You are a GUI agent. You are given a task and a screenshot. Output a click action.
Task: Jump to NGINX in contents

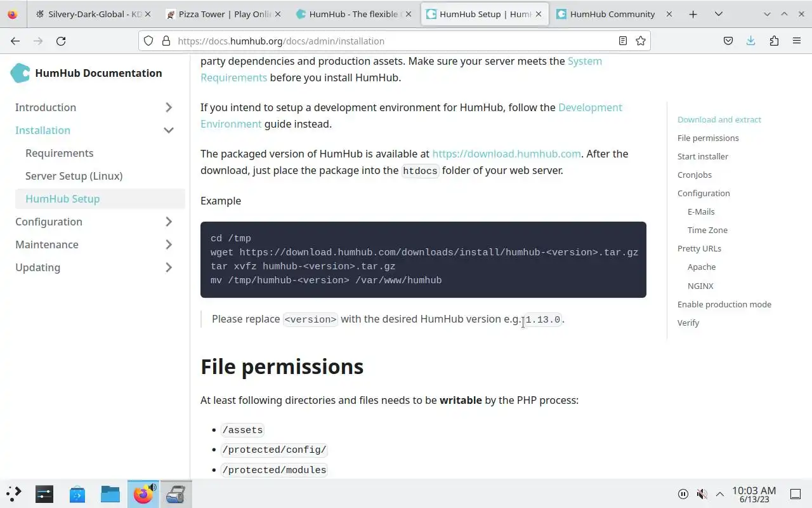[x=700, y=286]
